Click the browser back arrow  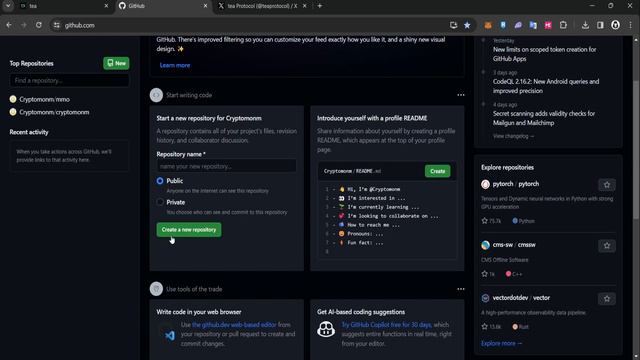click(9, 25)
